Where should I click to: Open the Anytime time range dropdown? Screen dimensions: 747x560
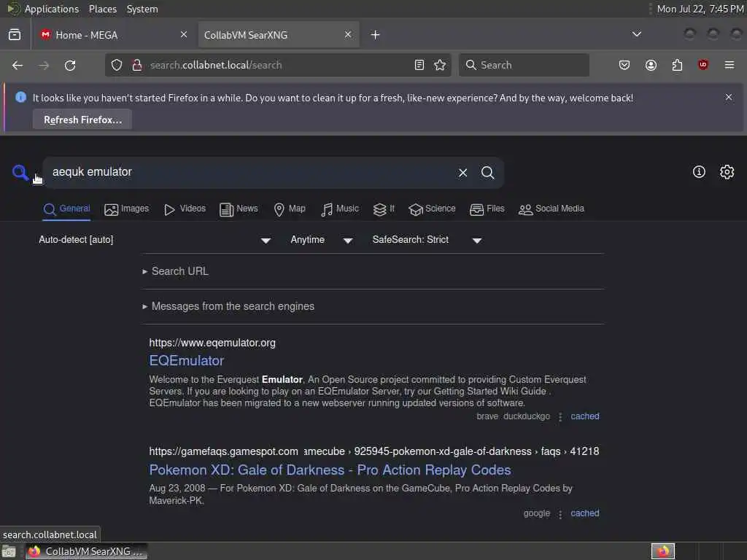[322, 240]
